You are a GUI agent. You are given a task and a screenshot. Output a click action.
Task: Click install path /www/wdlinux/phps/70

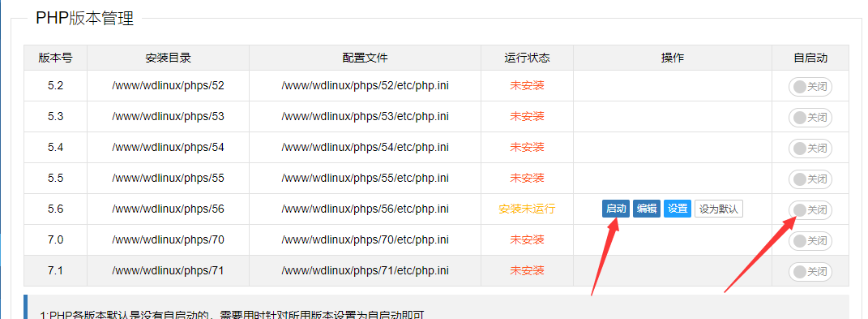click(x=169, y=239)
